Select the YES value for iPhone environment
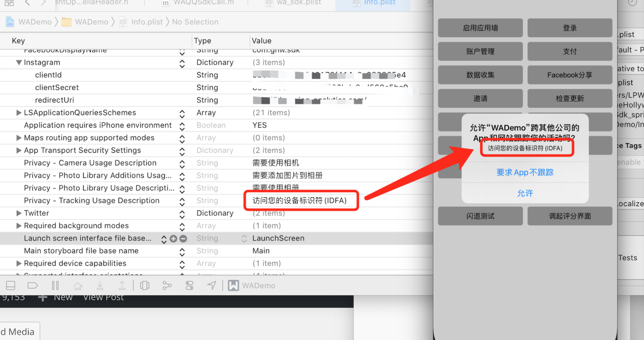This screenshot has height=340, width=644. pos(260,125)
